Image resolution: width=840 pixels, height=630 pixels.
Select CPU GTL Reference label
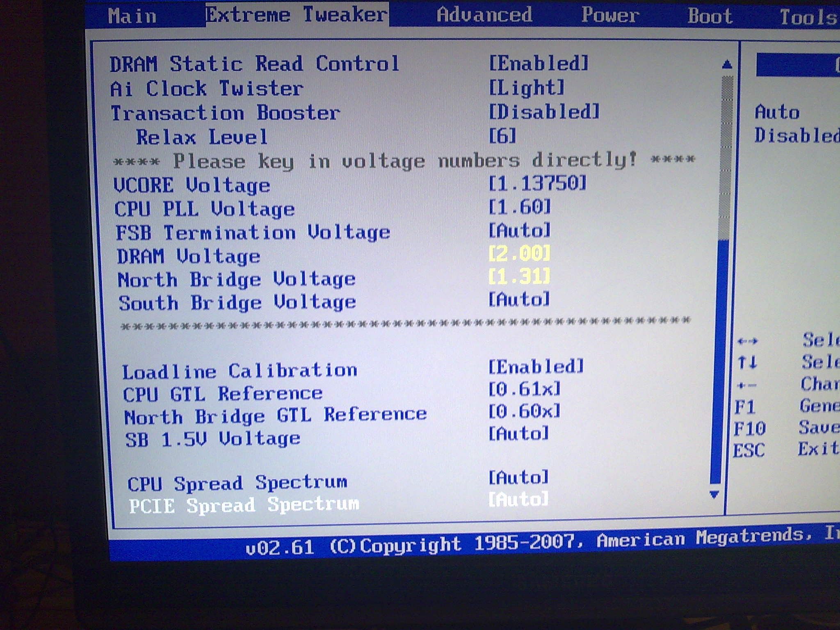[x=223, y=394]
